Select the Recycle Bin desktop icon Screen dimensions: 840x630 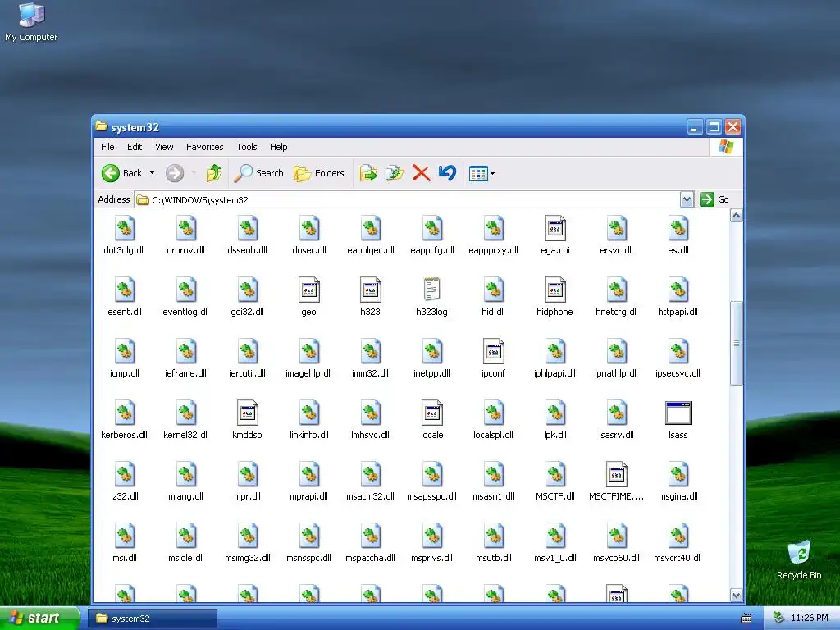pos(799,552)
